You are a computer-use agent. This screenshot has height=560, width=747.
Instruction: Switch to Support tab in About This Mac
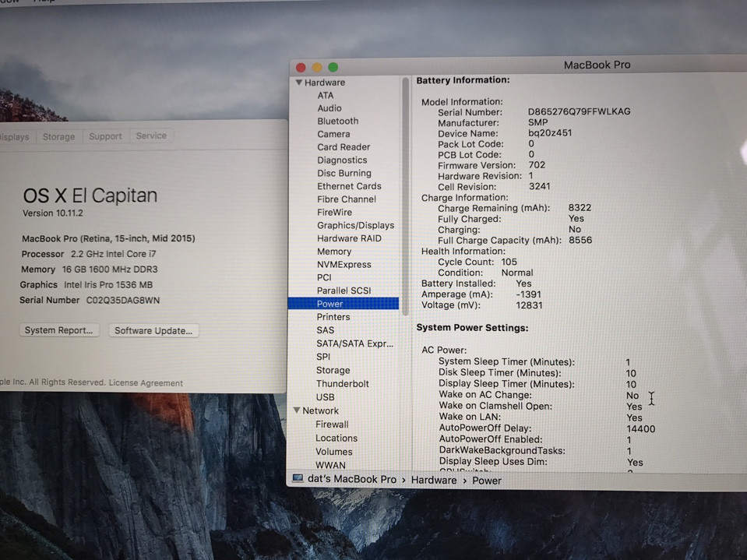(x=105, y=136)
